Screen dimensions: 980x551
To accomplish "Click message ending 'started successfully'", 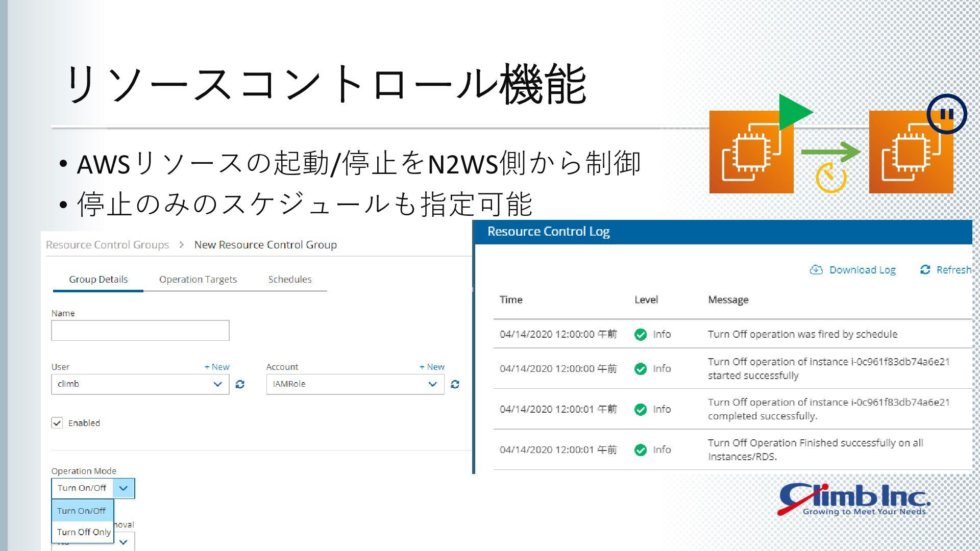I will tap(829, 368).
